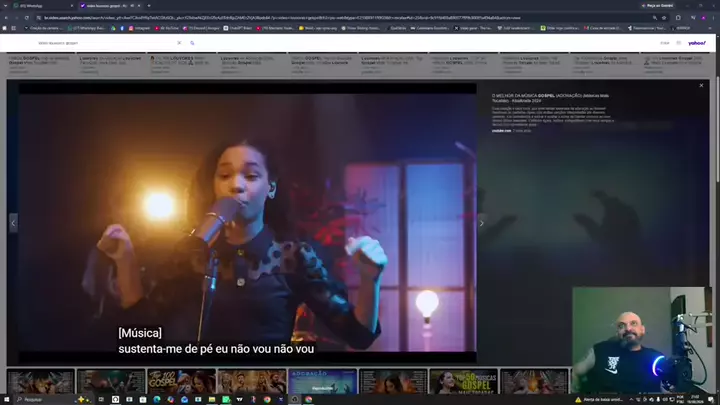Open the Top 100 Gospel thumbnail
The height and width of the screenshot is (405, 720).
pyautogui.click(x=181, y=381)
